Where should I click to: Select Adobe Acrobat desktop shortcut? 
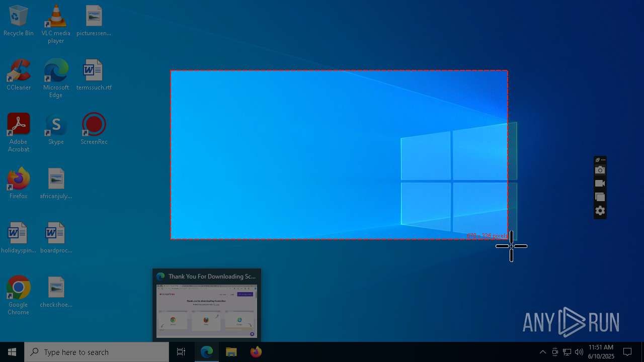(19, 133)
